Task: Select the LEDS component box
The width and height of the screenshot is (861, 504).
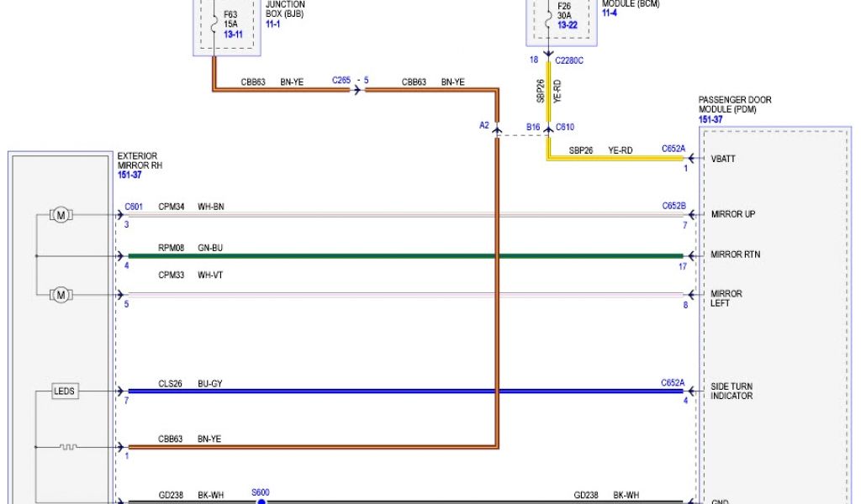Action: pyautogui.click(x=65, y=391)
